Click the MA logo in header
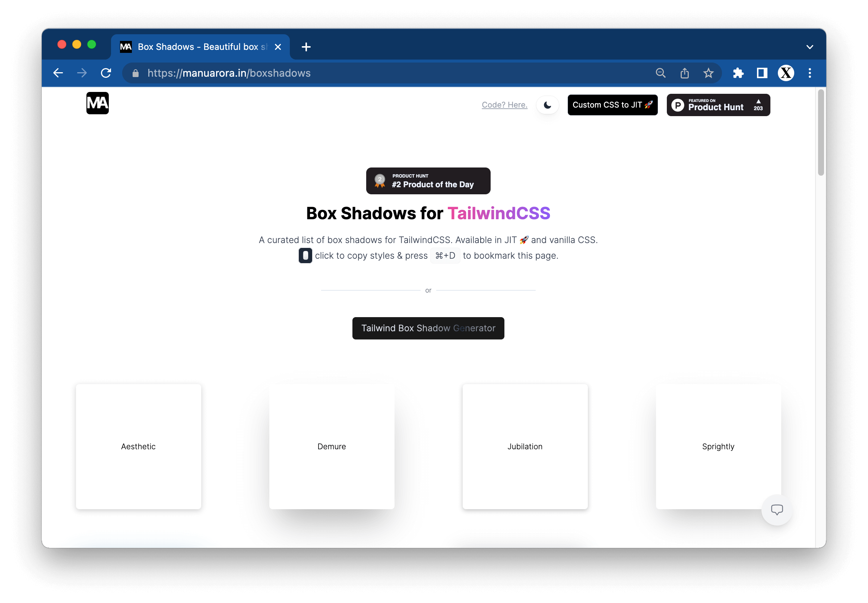The image size is (868, 603). [x=98, y=103]
